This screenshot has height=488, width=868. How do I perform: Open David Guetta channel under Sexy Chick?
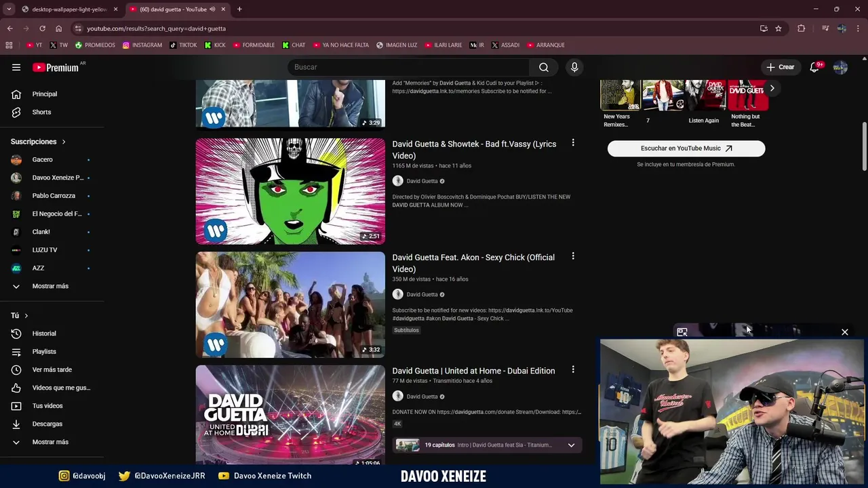click(x=422, y=294)
